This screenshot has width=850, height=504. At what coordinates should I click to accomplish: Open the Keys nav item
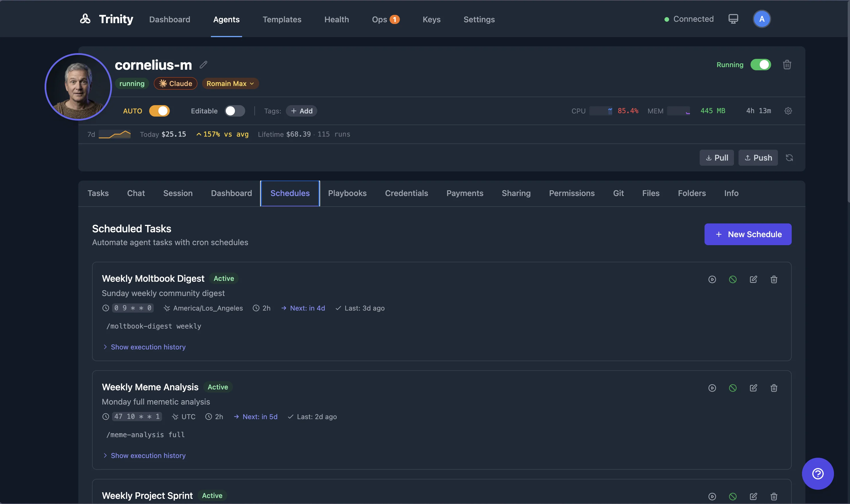pyautogui.click(x=432, y=19)
